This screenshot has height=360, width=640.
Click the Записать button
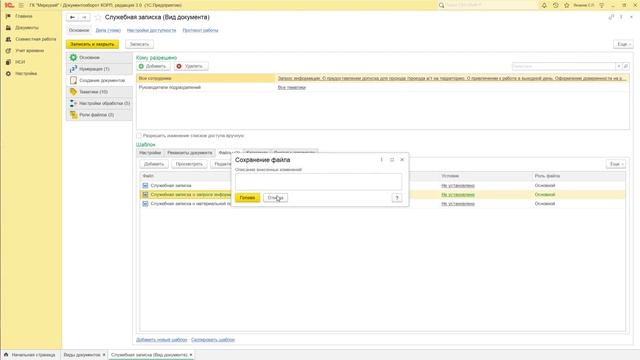(x=140, y=44)
